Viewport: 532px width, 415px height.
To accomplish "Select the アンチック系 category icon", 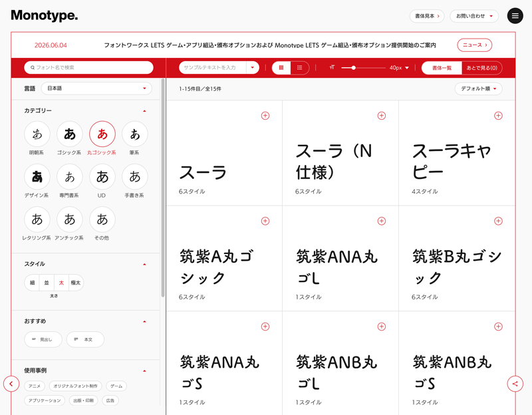I will [70, 219].
